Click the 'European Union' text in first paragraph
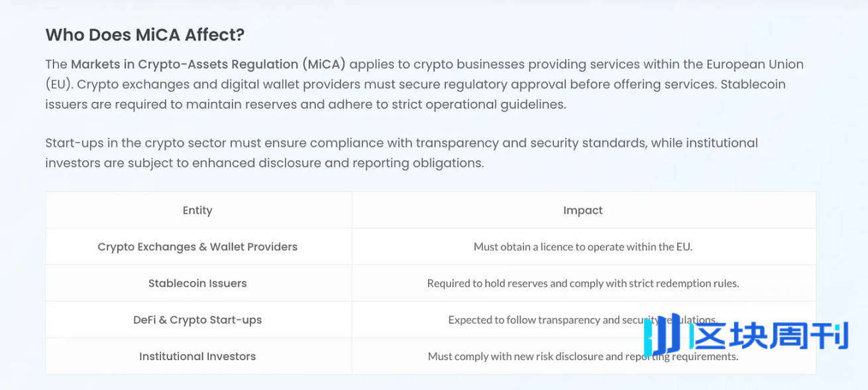This screenshot has height=390, width=868. coord(755,64)
